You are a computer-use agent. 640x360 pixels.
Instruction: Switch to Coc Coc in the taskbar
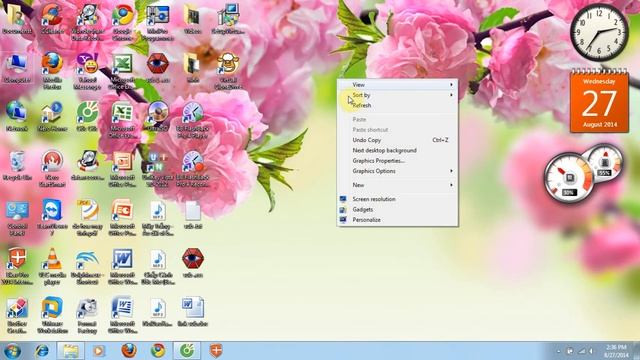point(187,351)
